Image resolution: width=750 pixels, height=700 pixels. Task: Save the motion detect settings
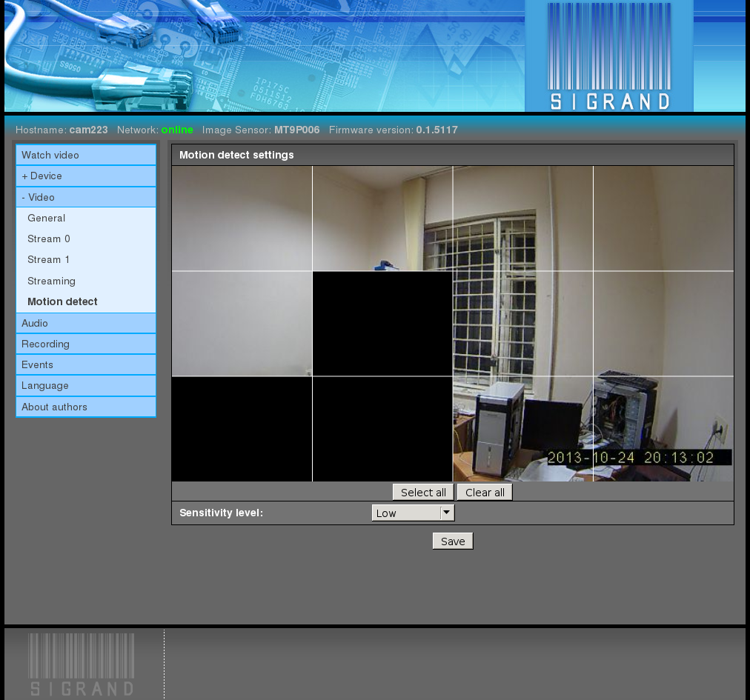(x=453, y=541)
